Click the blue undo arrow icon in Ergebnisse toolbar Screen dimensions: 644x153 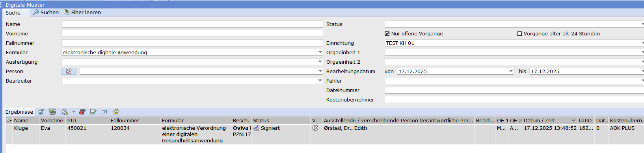pos(104,112)
